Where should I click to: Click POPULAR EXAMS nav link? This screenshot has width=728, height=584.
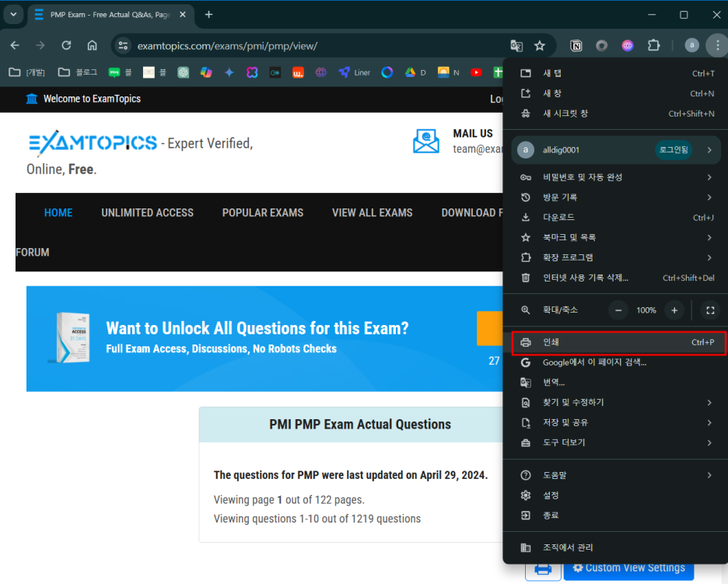click(x=263, y=212)
